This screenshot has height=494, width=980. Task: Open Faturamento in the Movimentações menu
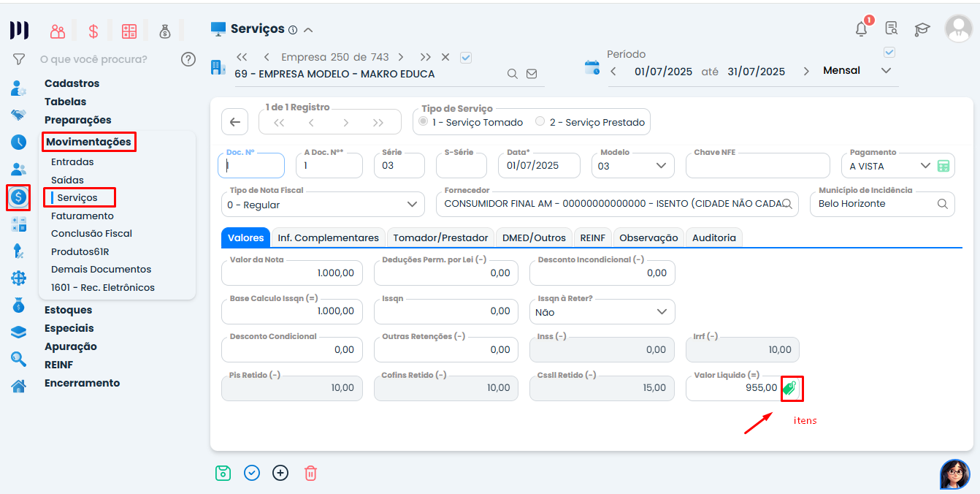tap(83, 216)
